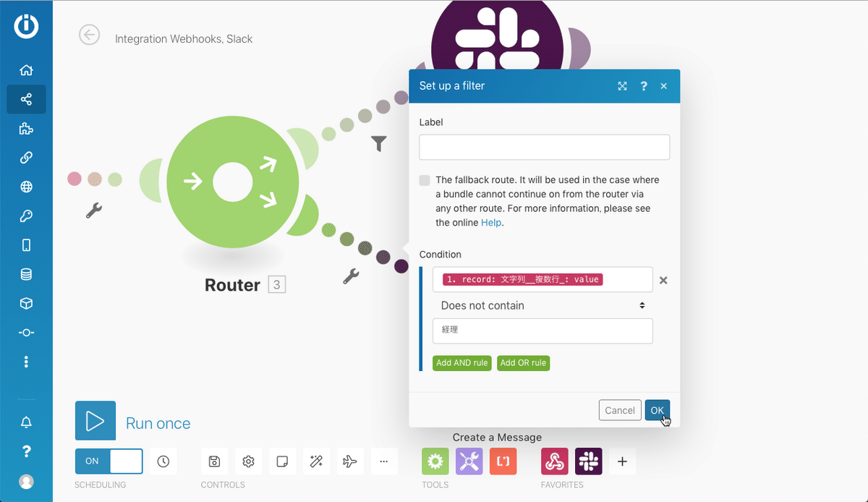Click the 経理 value input field
The width and height of the screenshot is (868, 502).
(x=543, y=331)
